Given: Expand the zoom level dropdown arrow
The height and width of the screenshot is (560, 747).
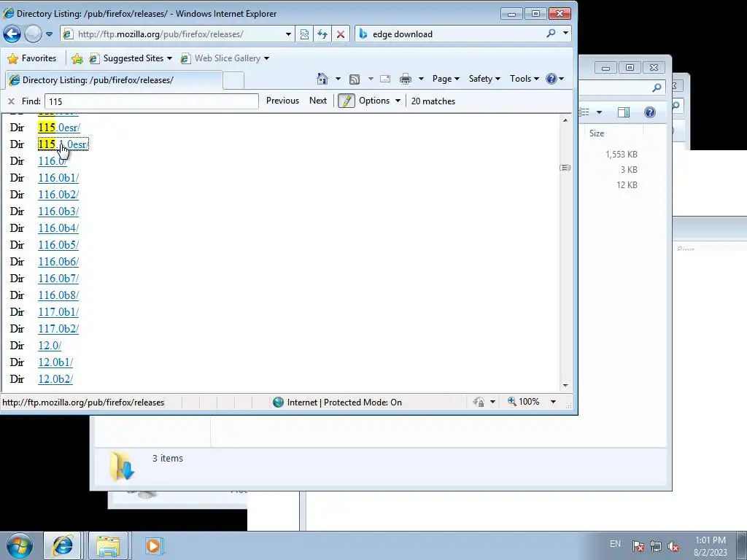Looking at the screenshot, I should click(x=553, y=402).
